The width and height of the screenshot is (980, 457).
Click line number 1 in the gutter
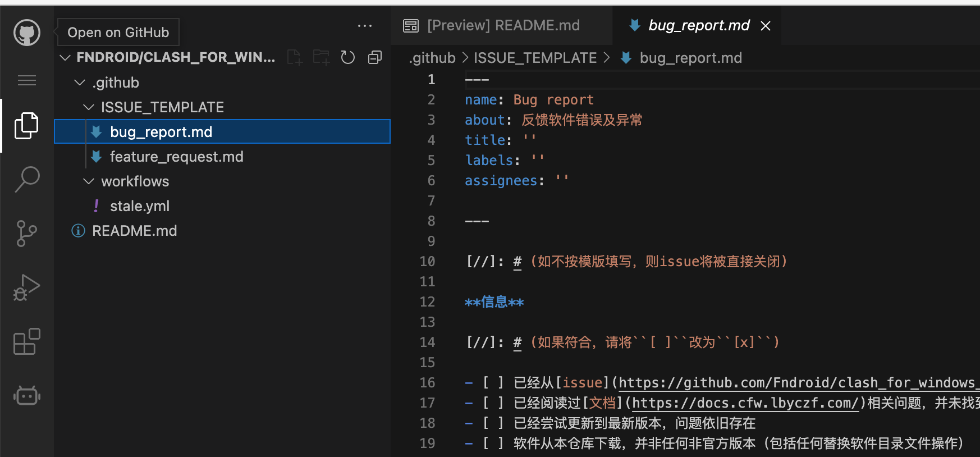click(x=431, y=80)
